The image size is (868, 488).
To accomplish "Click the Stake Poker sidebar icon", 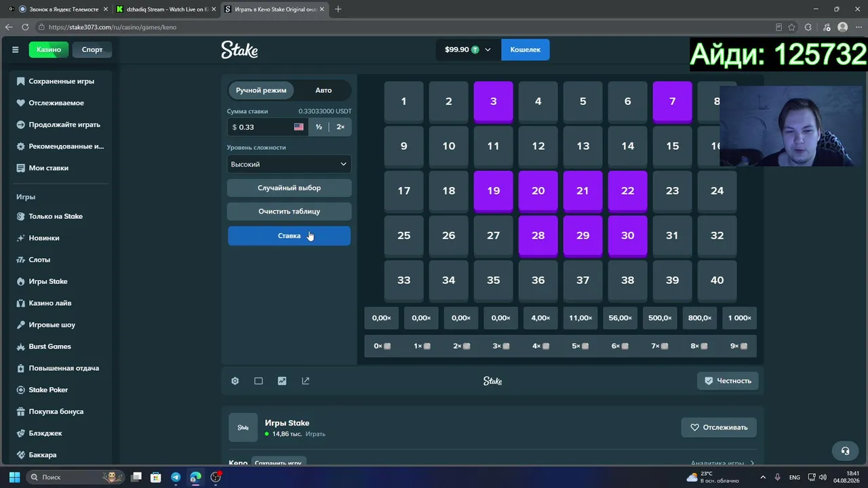I will tap(21, 390).
